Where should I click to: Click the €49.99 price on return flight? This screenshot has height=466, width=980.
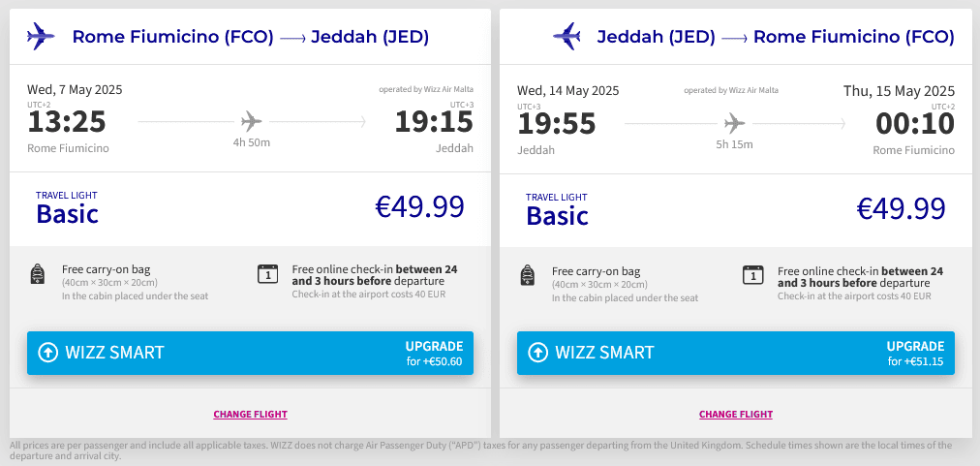tap(902, 208)
